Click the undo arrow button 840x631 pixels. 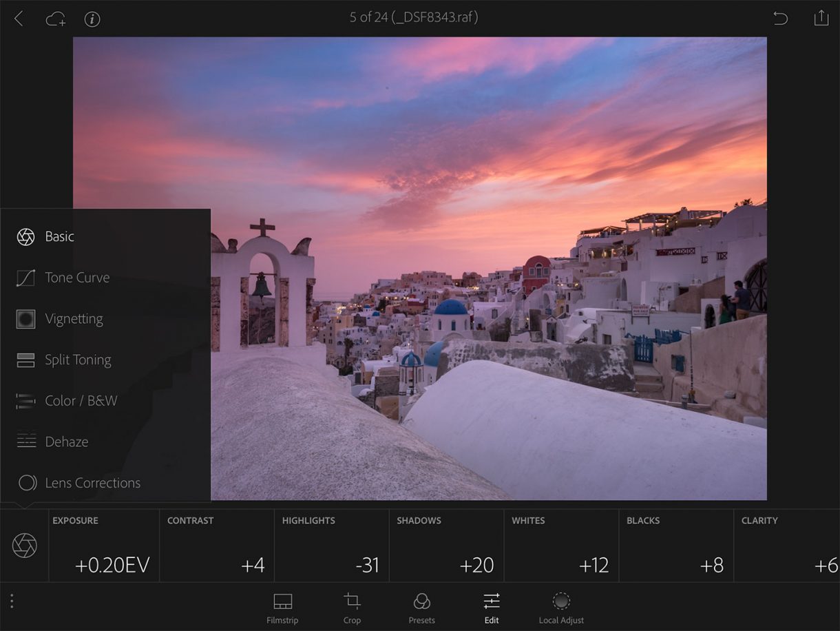coord(781,19)
